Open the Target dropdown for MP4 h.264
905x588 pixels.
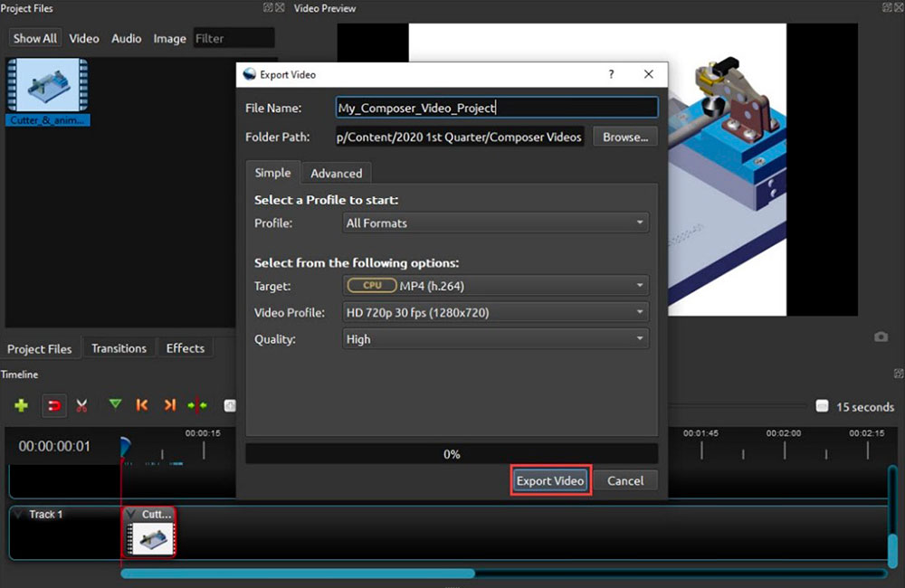click(495, 284)
